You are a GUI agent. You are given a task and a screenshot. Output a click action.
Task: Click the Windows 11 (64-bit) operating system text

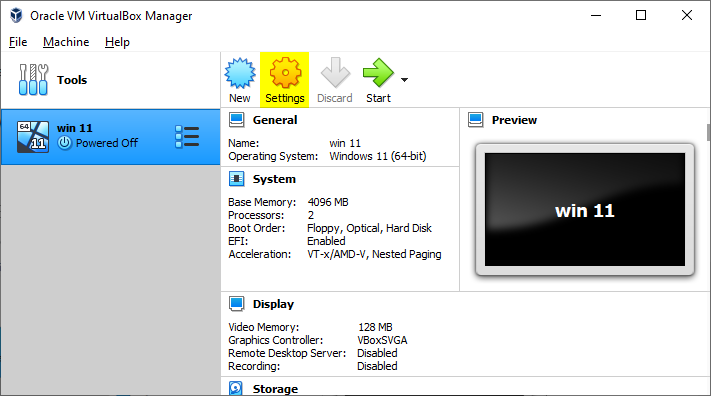378,156
